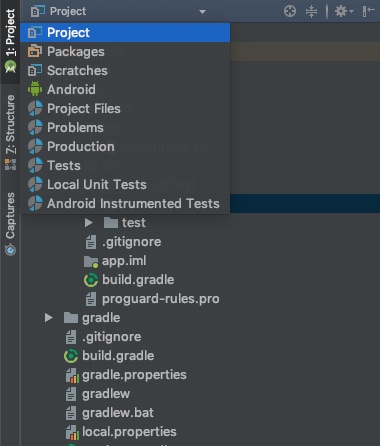Image resolution: width=380 pixels, height=446 pixels.
Task: Open the gear settings menu icon
Action: tap(344, 11)
